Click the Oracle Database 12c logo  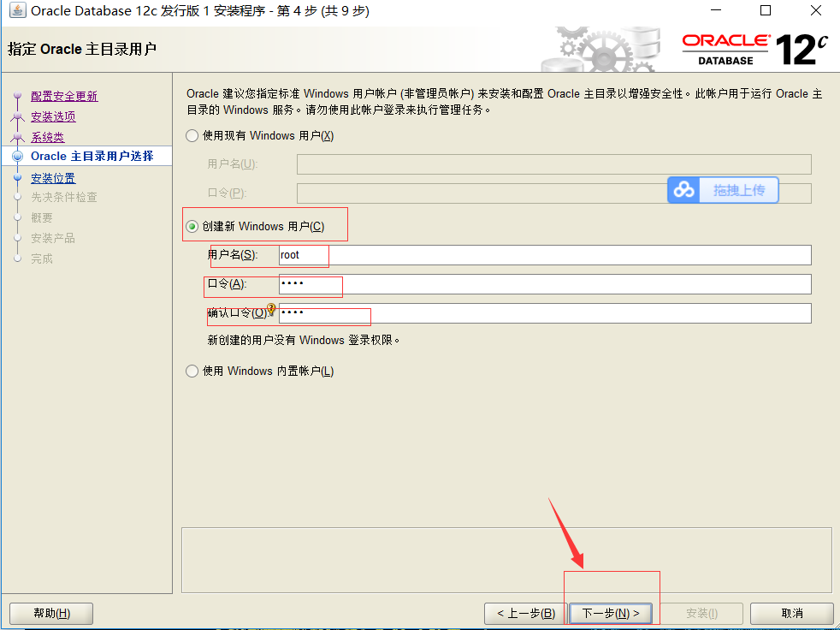pos(755,50)
